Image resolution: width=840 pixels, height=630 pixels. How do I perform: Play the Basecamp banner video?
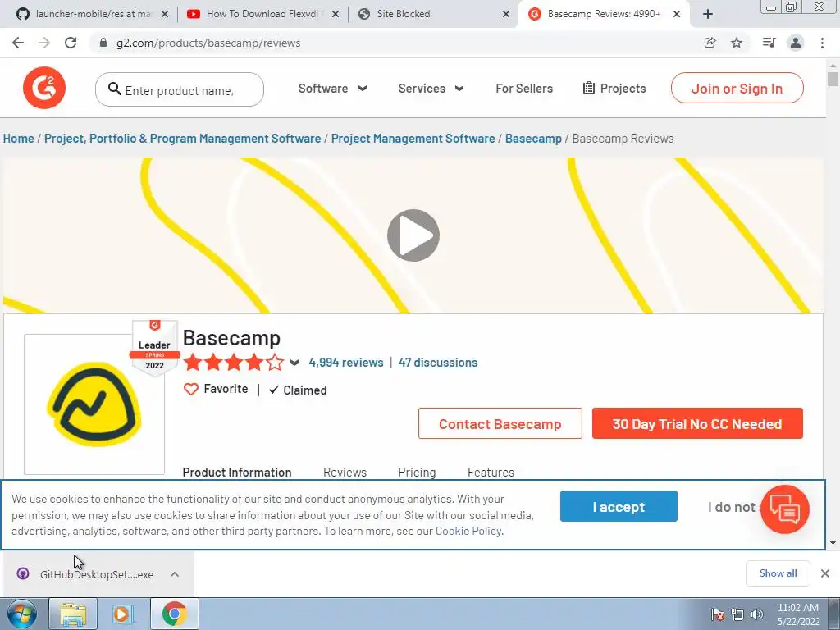pos(413,235)
